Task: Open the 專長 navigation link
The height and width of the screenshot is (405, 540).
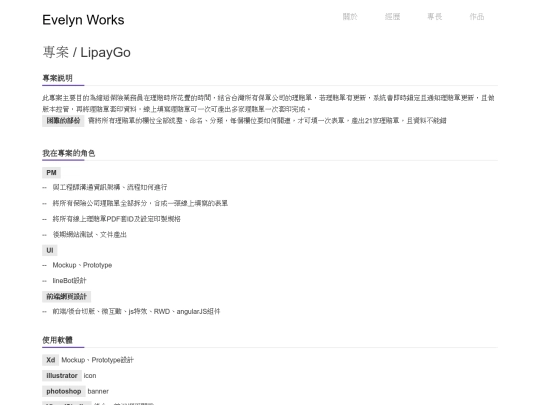Action: pos(435,17)
